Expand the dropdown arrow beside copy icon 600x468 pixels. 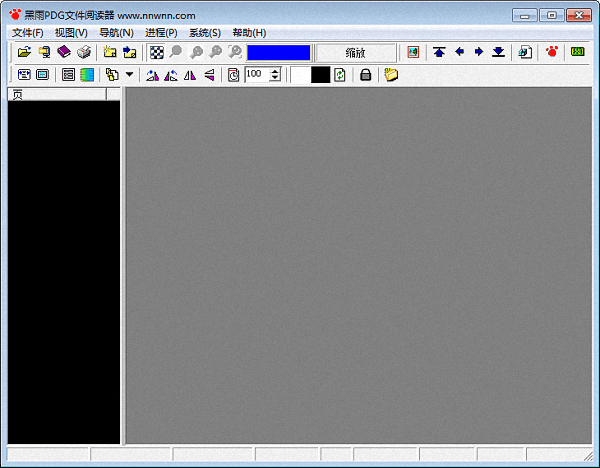click(x=129, y=75)
